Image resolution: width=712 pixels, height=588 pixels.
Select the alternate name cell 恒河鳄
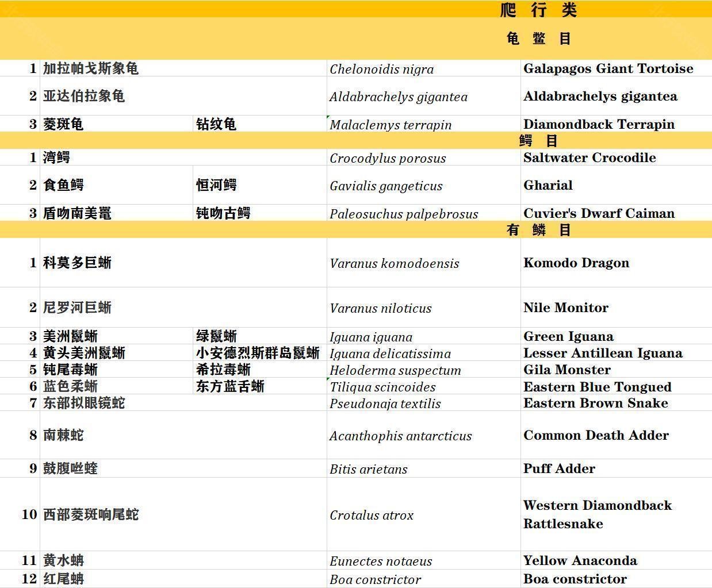point(216,185)
